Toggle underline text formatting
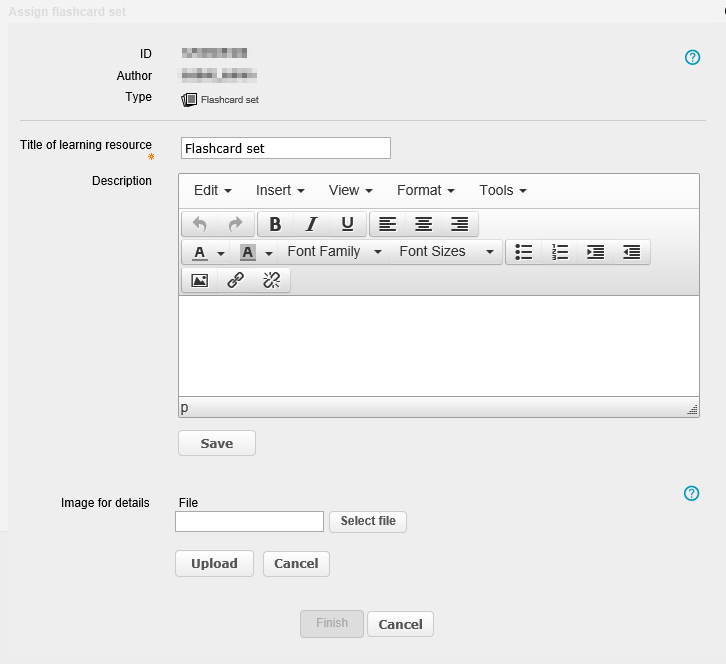The image size is (726, 664). tap(347, 224)
